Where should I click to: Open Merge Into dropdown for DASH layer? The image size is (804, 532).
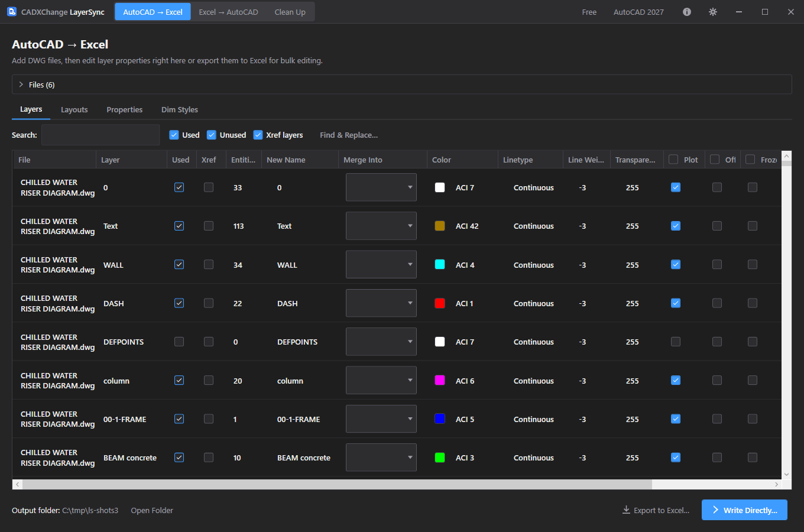click(x=381, y=303)
